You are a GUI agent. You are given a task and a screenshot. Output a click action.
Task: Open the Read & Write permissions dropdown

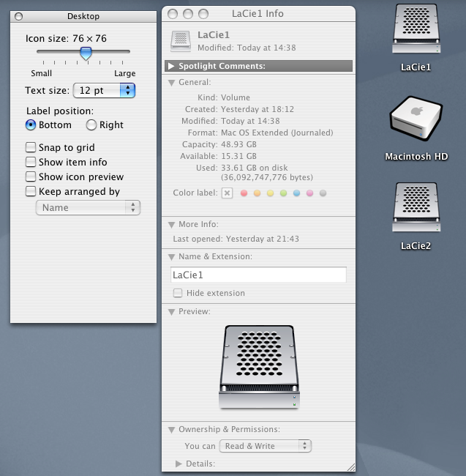pos(266,446)
